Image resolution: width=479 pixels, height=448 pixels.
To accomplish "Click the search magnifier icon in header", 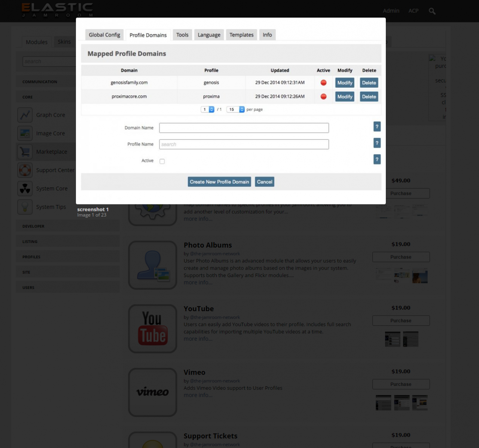I will (x=432, y=11).
